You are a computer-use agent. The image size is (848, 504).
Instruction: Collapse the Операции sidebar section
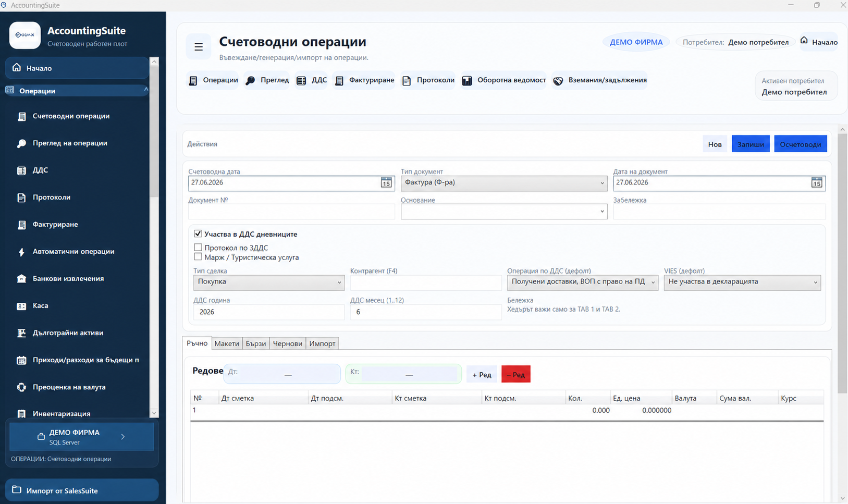click(x=146, y=90)
